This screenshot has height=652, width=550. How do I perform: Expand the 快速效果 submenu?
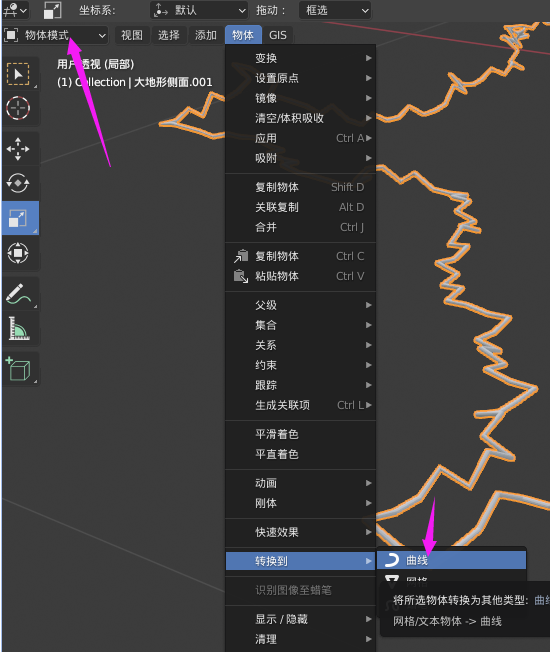[x=301, y=532]
